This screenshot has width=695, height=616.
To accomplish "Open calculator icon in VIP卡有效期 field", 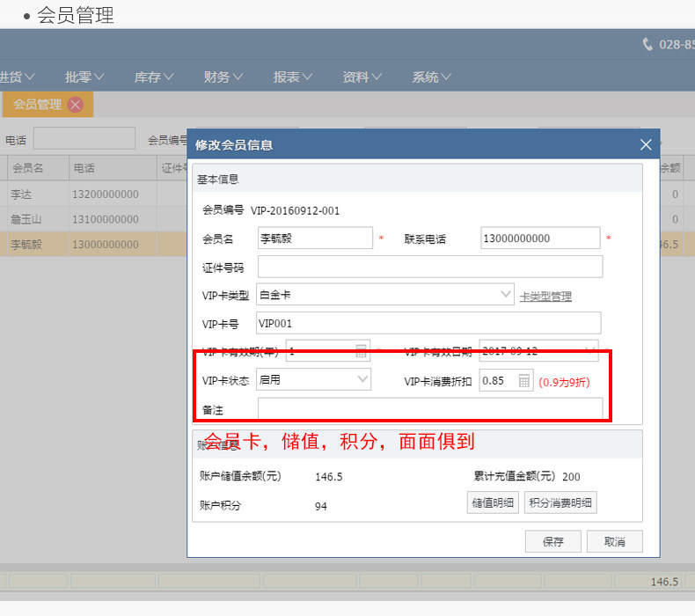I will (x=362, y=351).
